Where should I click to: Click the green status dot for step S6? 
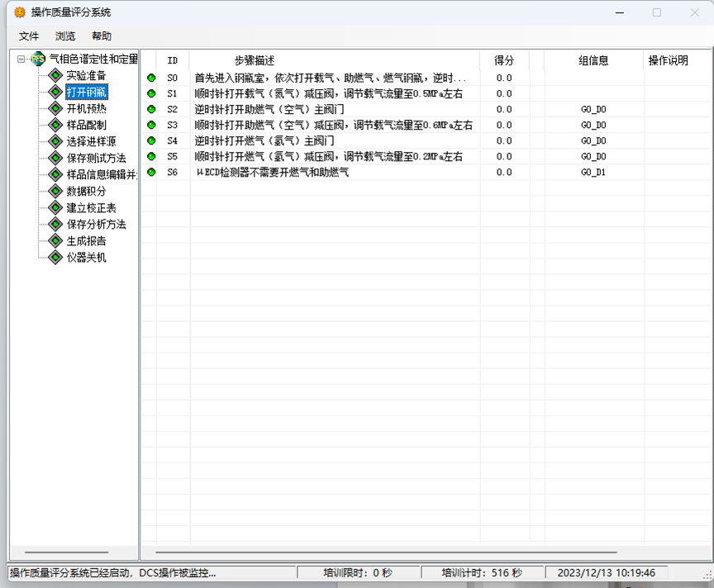click(x=151, y=173)
